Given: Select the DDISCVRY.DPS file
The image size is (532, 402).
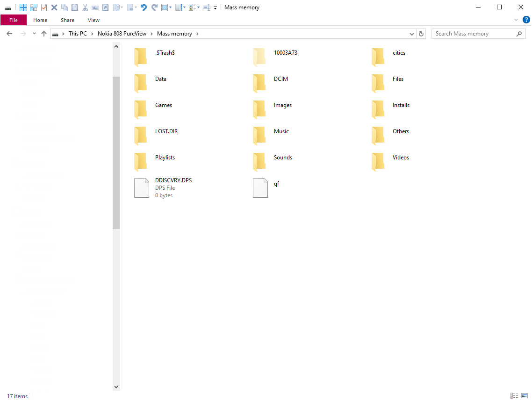Looking at the screenshot, I should pos(163,187).
